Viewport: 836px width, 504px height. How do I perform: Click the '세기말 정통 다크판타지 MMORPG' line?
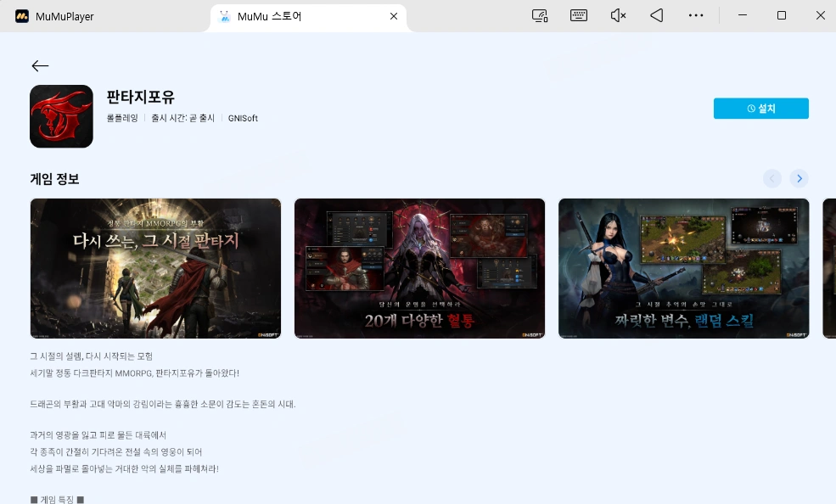(x=134, y=373)
